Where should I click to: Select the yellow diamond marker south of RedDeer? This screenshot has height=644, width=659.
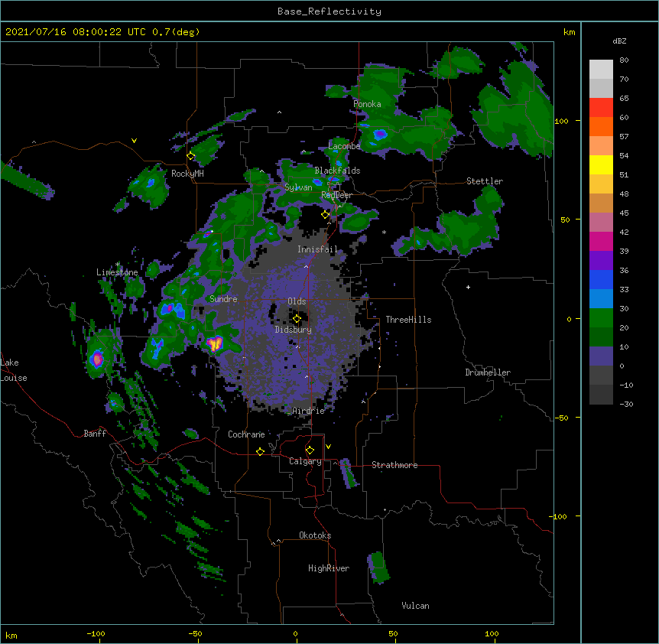tap(325, 215)
